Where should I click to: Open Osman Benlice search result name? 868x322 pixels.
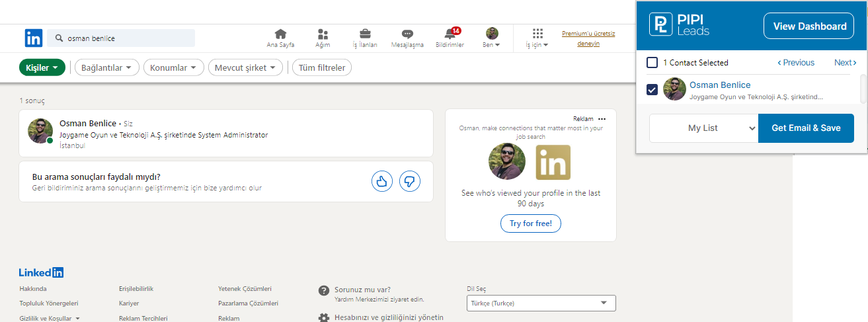(x=88, y=123)
